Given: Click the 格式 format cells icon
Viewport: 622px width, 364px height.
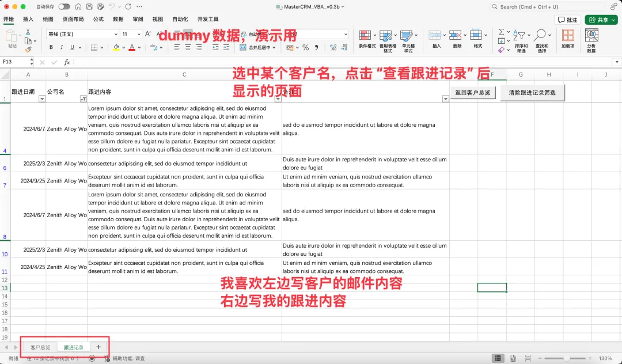Looking at the screenshot, I should [x=475, y=35].
